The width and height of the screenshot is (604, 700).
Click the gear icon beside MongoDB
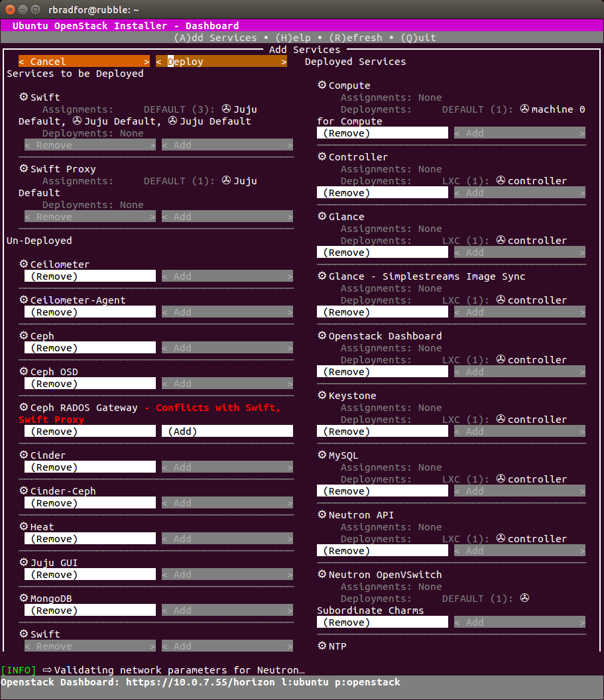(24, 598)
